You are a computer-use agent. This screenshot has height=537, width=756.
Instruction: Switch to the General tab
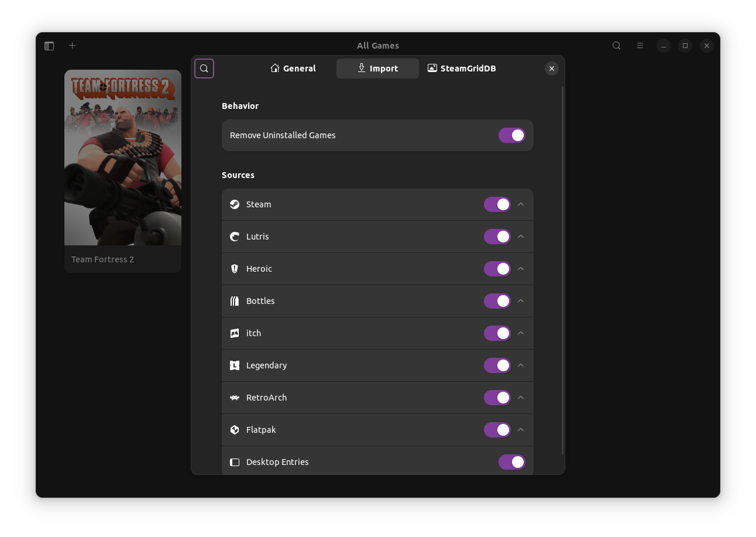point(293,69)
